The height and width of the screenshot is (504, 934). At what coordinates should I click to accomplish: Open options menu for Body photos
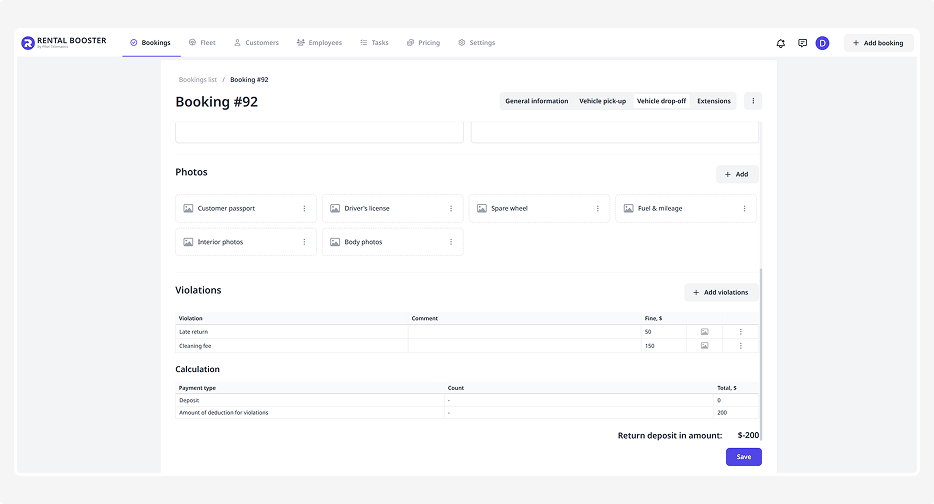pos(451,242)
